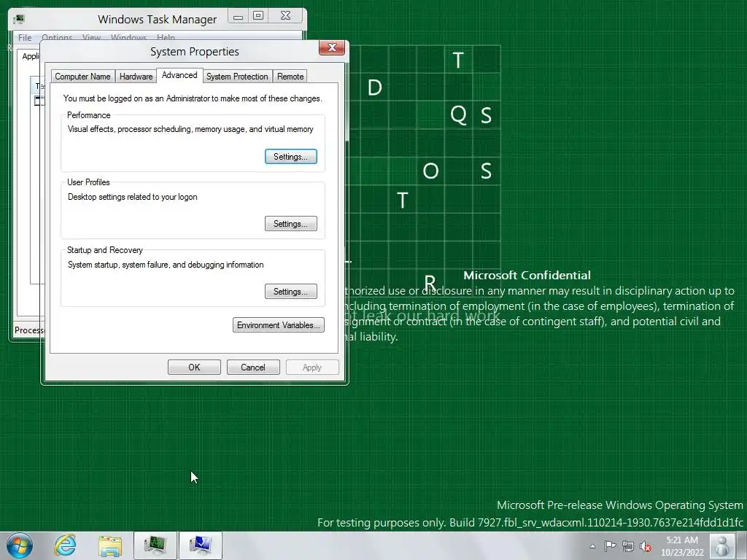The height and width of the screenshot is (560, 747).
Task: Click the System Properties title bar
Action: [x=194, y=52]
